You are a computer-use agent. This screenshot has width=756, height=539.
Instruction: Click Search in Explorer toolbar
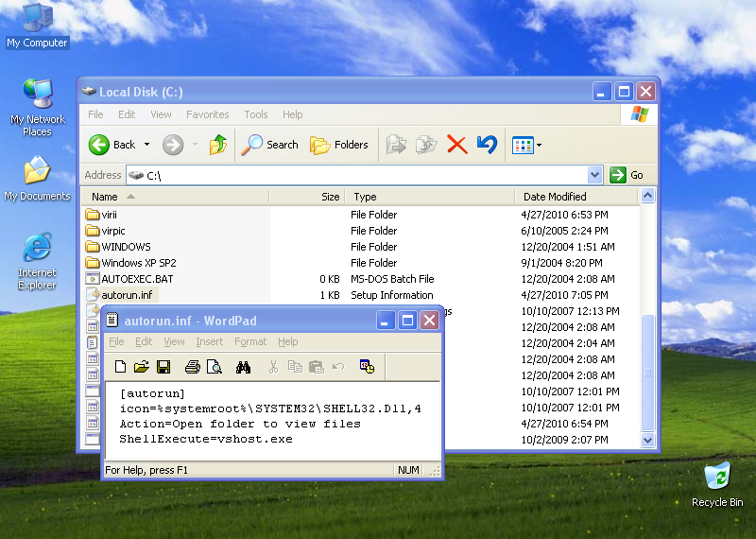(270, 145)
